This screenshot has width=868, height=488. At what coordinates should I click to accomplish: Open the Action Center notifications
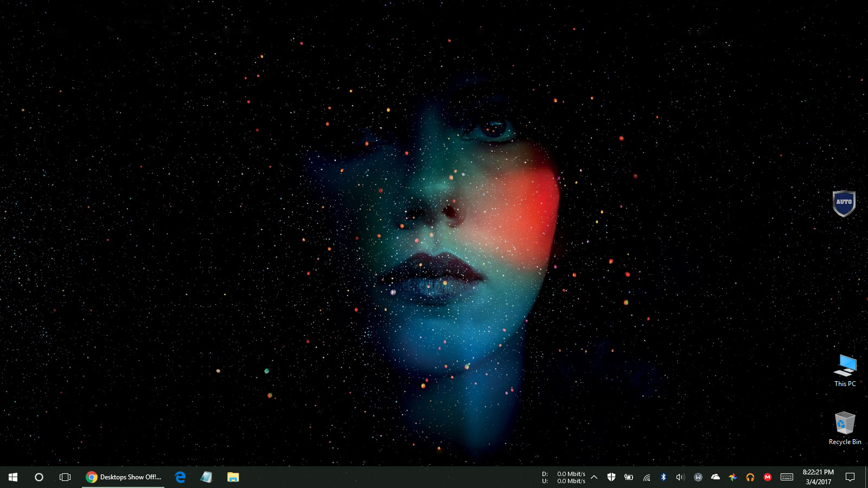pyautogui.click(x=850, y=477)
